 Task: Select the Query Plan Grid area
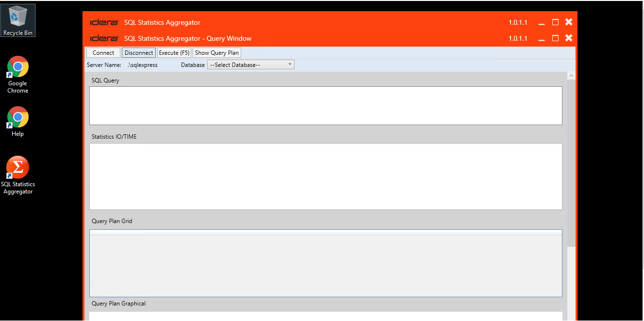(x=326, y=263)
